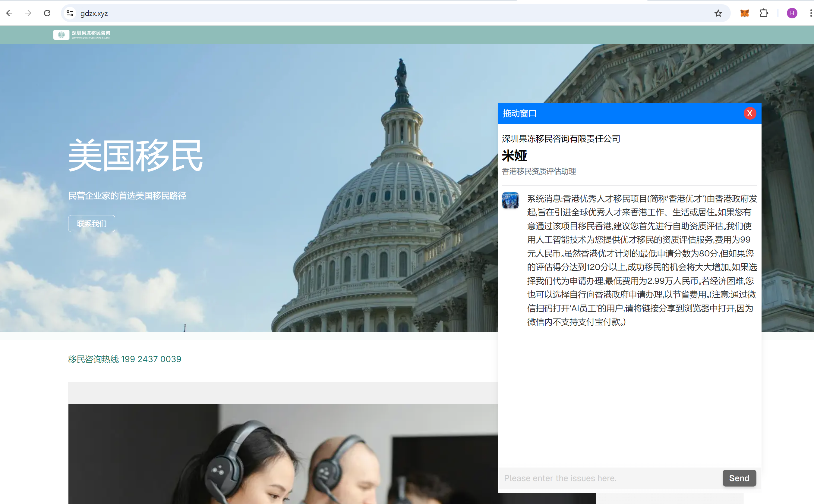Open the MetaMask fox extension

(x=744, y=13)
